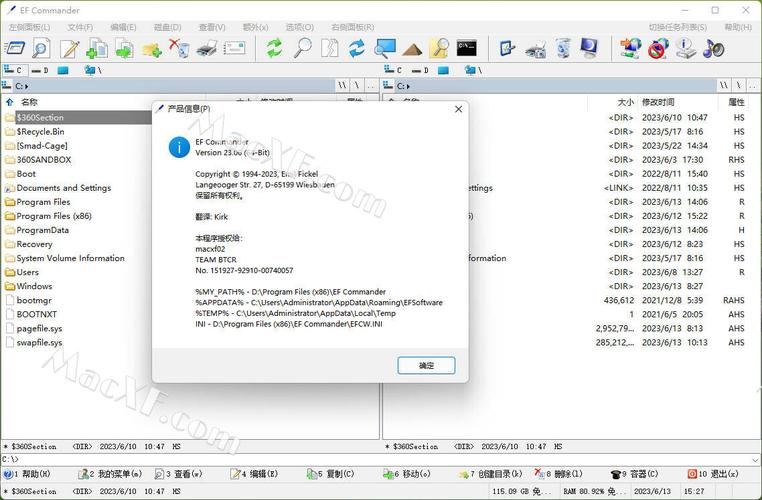Click the blue checklist with pen icon
762x500 pixels.
(507, 49)
